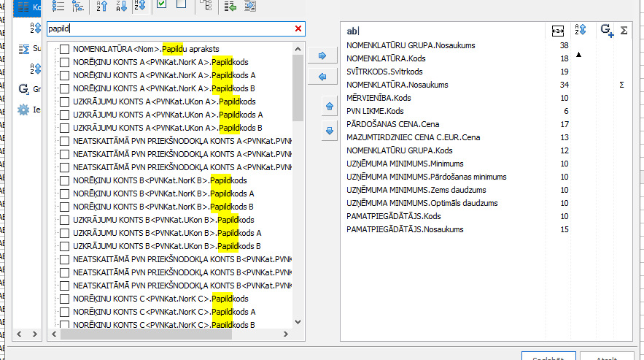Click the sigma summary column header icon

(x=624, y=31)
